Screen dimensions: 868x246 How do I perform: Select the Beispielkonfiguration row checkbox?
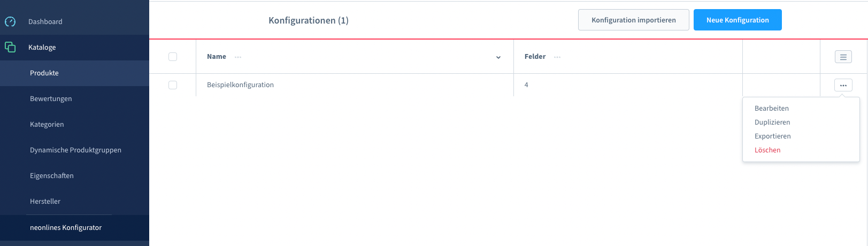[x=173, y=85]
